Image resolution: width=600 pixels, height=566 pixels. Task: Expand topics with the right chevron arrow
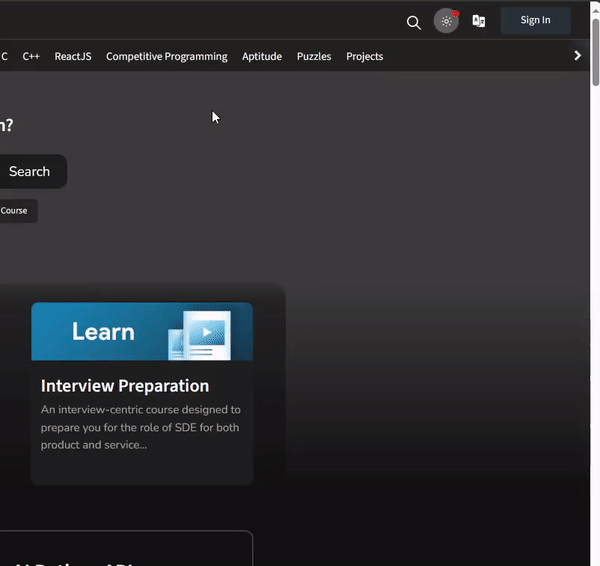click(x=577, y=56)
